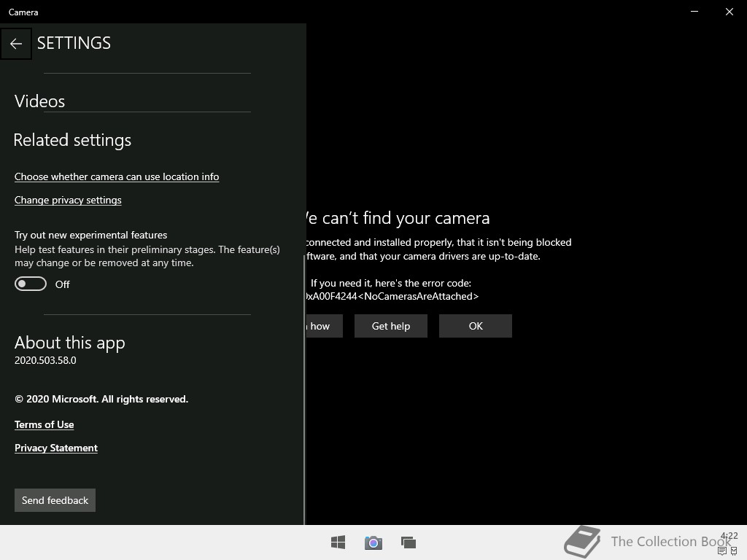Click the partially hidden 'how' button

coord(325,326)
